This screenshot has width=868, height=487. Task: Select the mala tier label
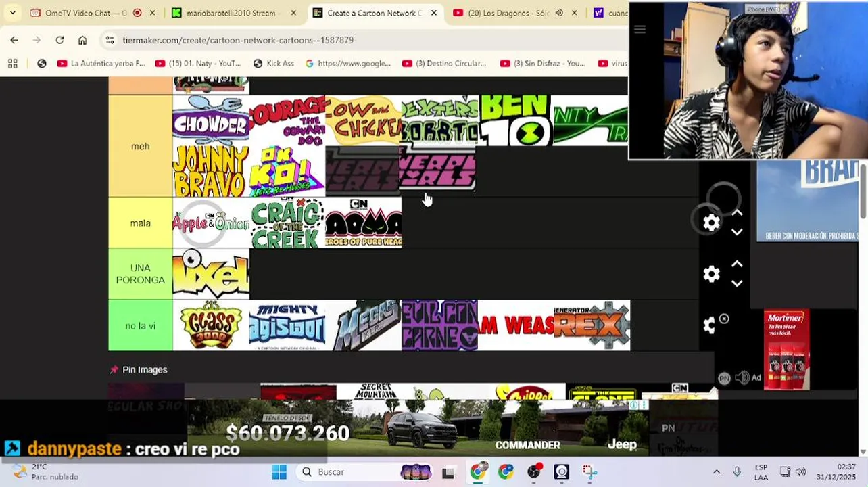[141, 223]
